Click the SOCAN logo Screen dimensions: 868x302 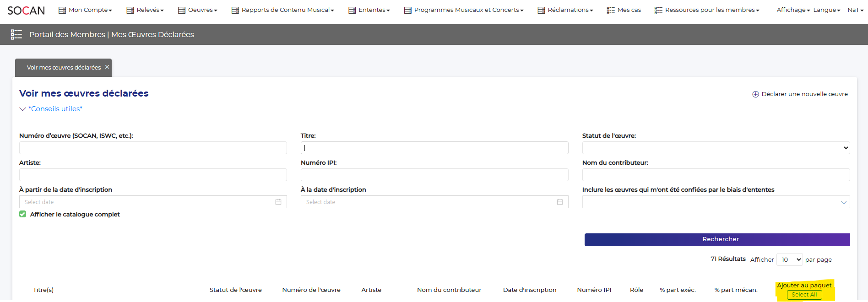click(x=26, y=10)
